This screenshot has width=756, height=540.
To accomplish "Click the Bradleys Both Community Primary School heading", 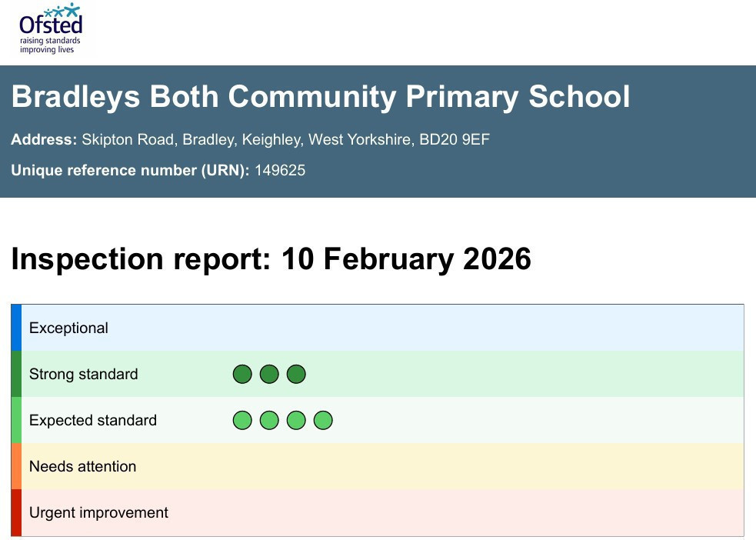I will click(x=321, y=98).
